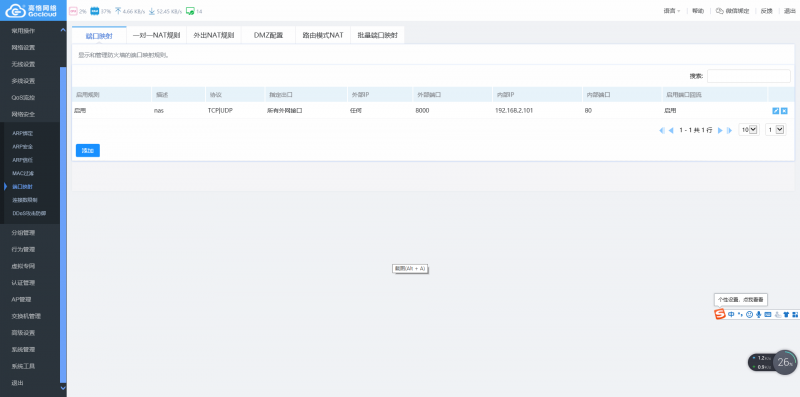Click the sidebar vertical scrollbar
This screenshot has width=800, height=397.
[63, 225]
